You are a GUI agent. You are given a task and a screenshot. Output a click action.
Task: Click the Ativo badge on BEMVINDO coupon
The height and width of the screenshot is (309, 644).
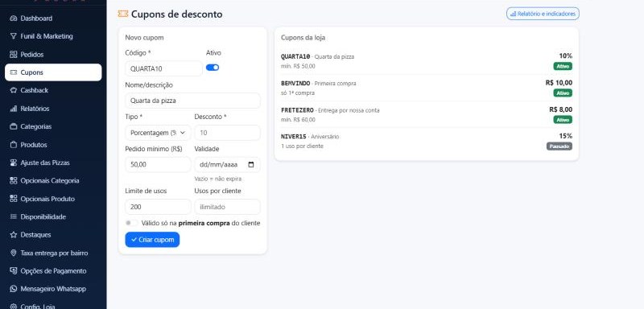tap(563, 93)
